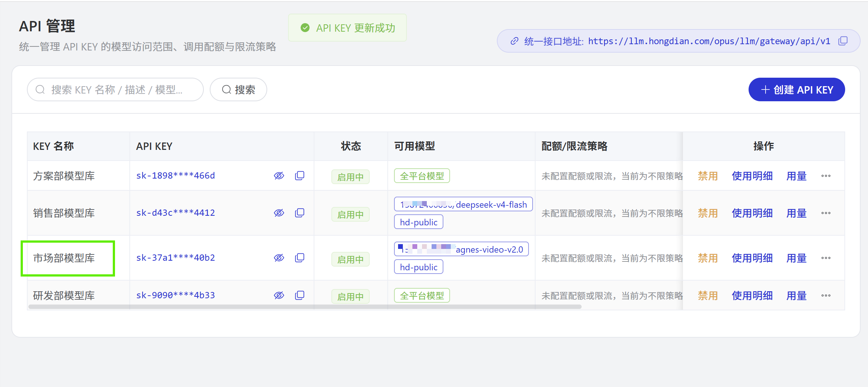Click key text sk-37a1****40b2
Screen dimensions: 868x387
(175, 258)
